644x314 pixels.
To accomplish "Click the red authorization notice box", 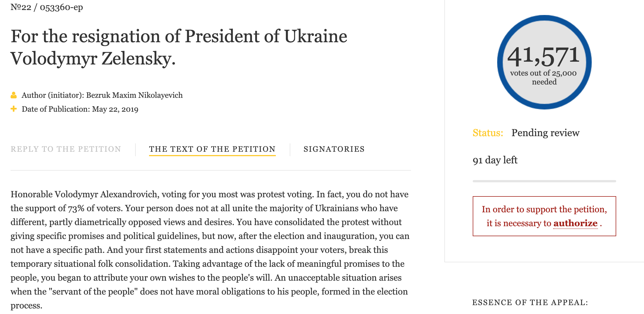I will coord(544,216).
